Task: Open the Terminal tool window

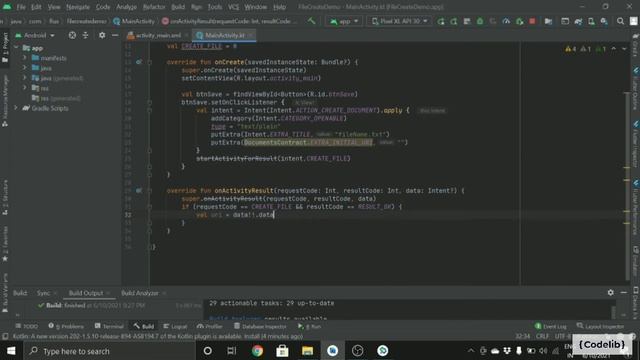Action: (109, 327)
